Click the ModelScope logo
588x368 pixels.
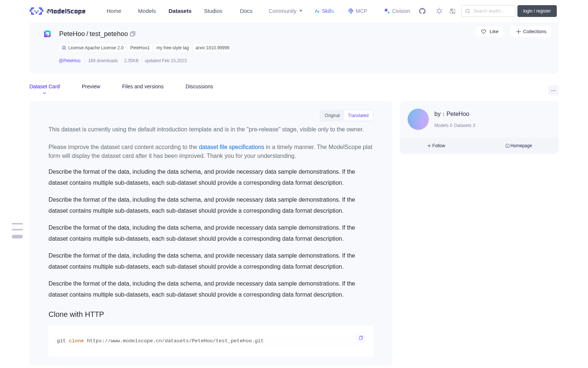click(57, 11)
